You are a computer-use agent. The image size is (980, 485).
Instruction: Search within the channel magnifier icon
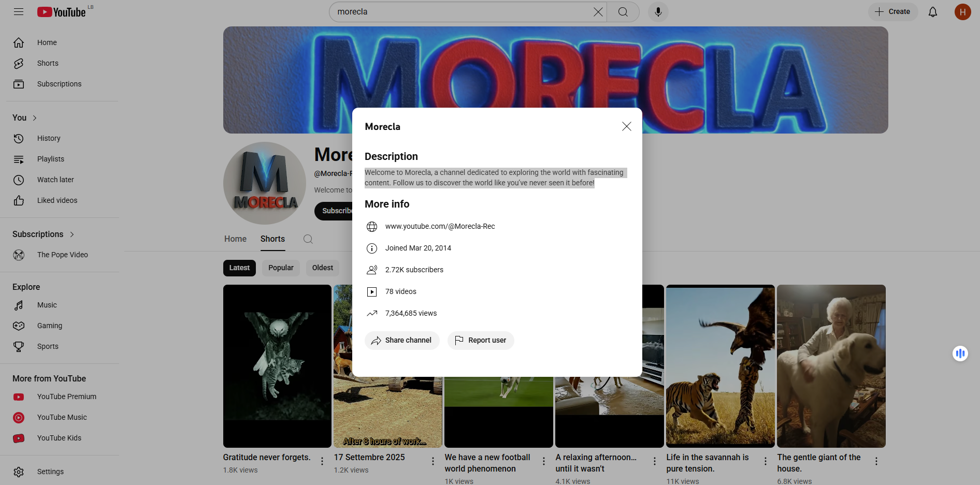coord(308,239)
